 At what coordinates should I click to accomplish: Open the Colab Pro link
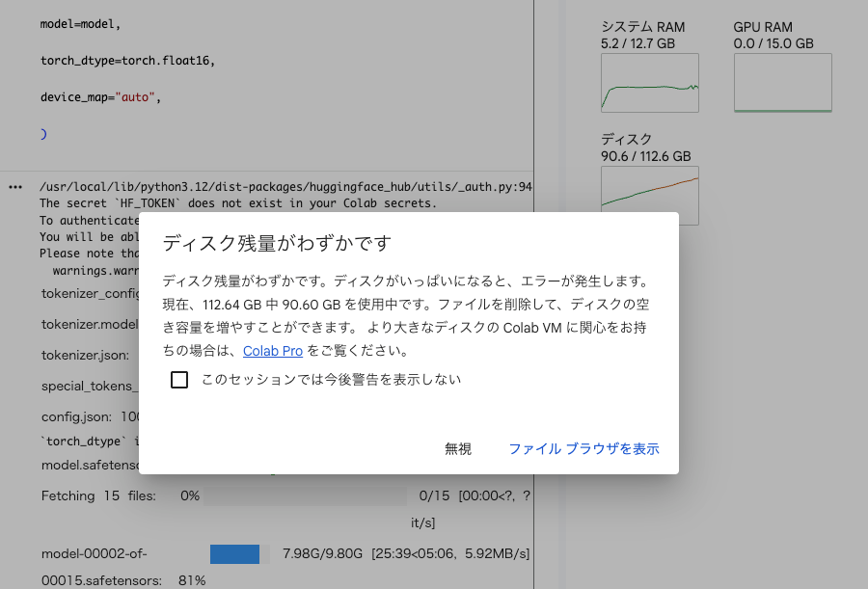pyautogui.click(x=273, y=351)
